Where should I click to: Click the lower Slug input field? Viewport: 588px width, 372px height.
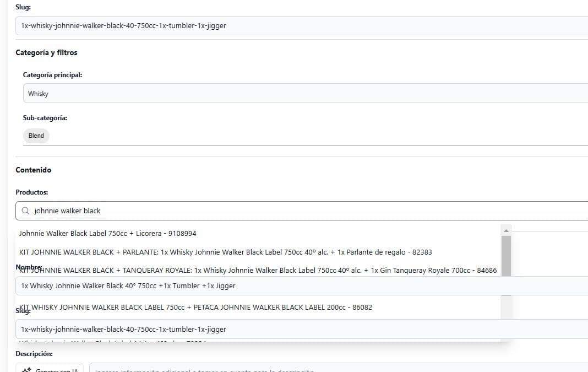(x=302, y=329)
